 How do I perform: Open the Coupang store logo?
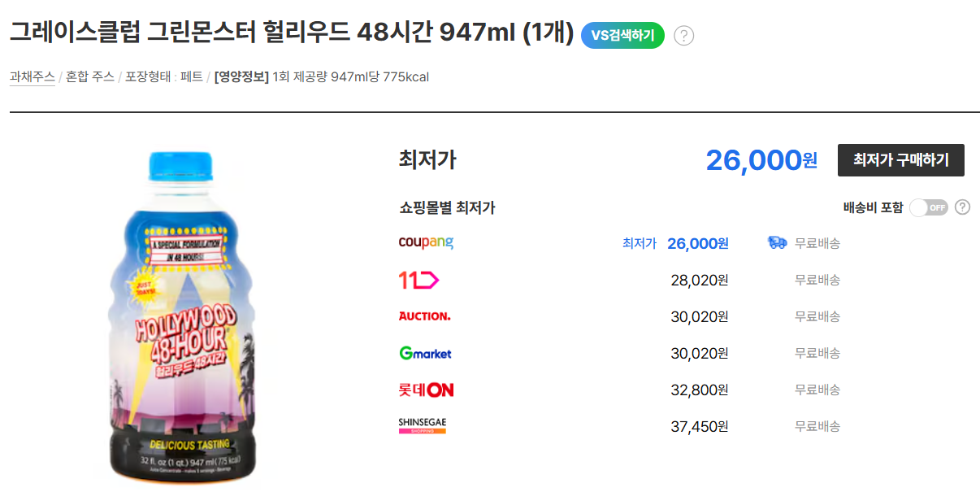point(426,242)
